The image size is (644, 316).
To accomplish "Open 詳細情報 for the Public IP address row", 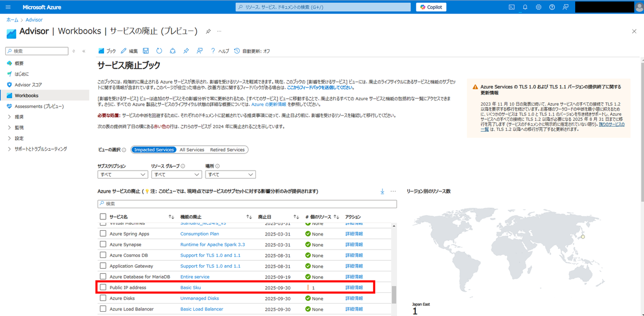I will coord(354,288).
